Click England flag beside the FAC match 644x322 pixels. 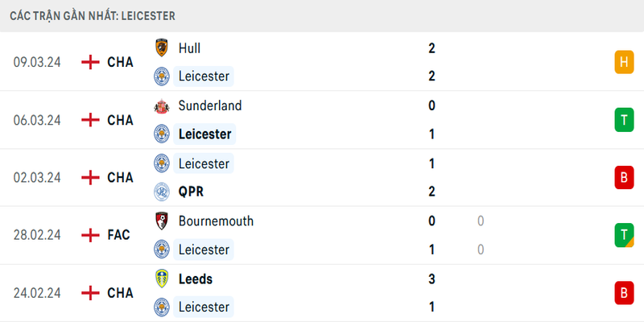pyautogui.click(x=91, y=235)
